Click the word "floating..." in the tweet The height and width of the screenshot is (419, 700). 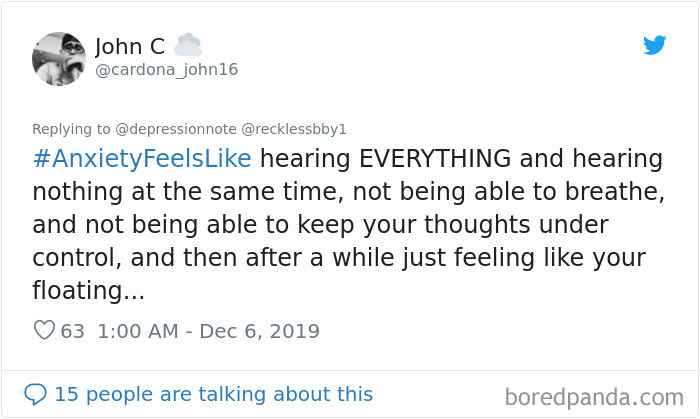[x=89, y=291]
